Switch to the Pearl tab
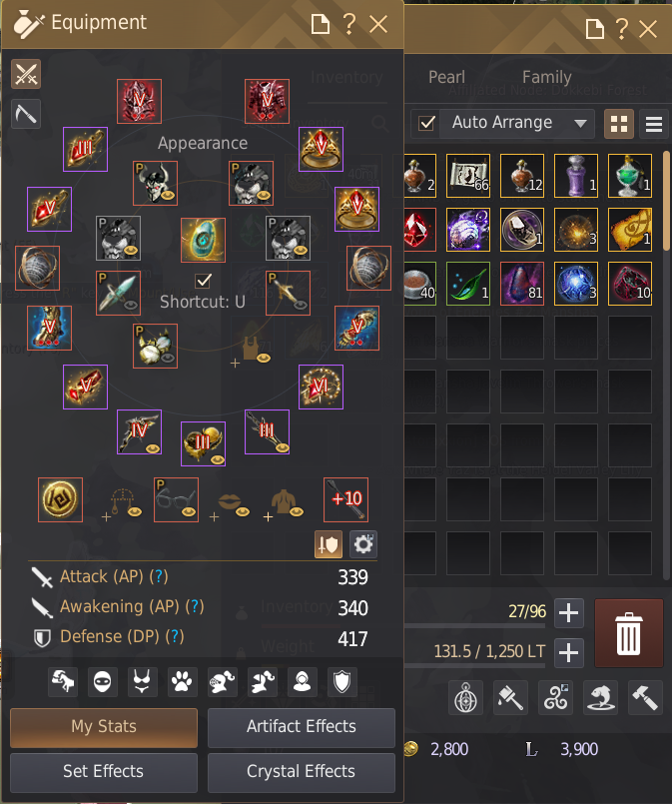Screen dimensions: 672x804 [447, 77]
